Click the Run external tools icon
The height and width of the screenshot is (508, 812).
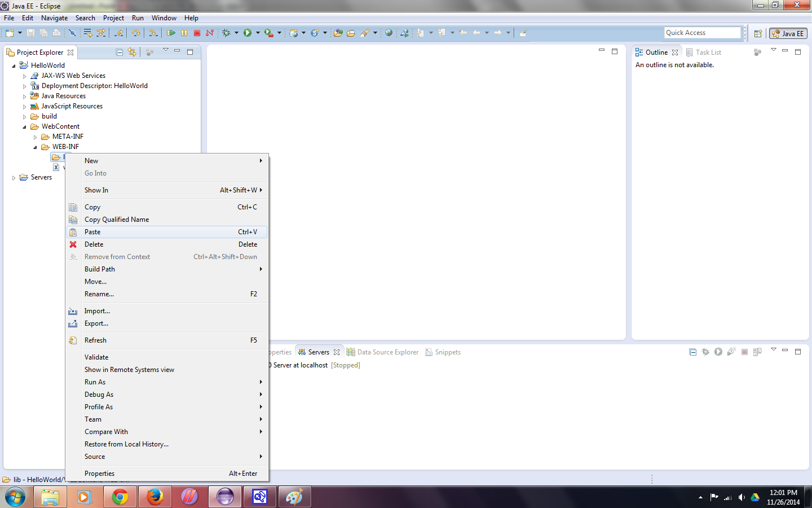(x=269, y=33)
